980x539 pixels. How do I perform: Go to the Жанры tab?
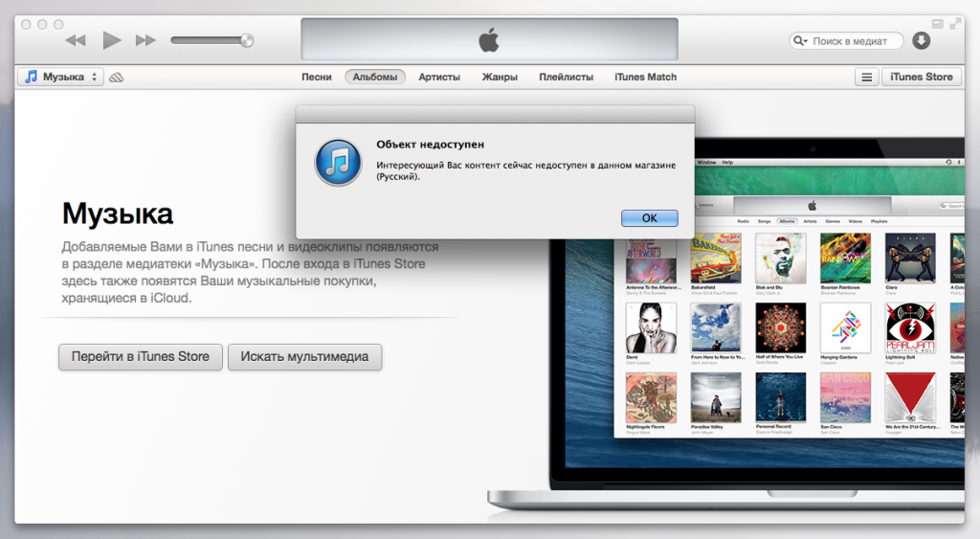500,77
